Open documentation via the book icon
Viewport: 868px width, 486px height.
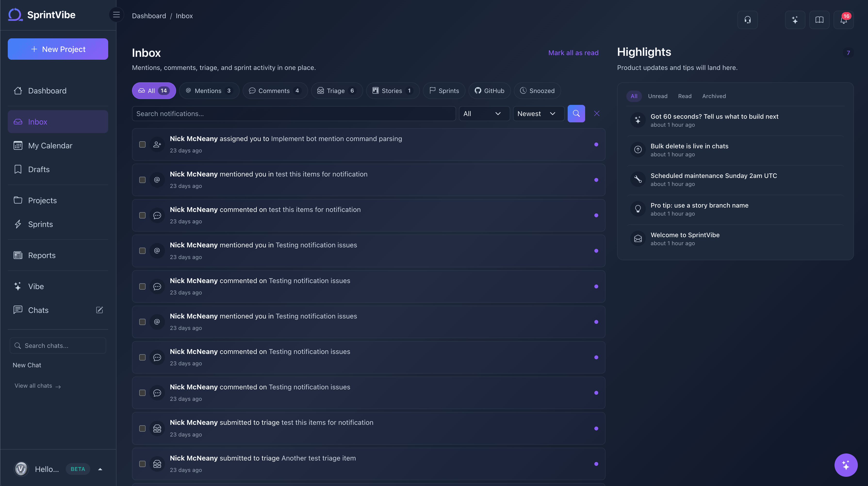click(819, 20)
